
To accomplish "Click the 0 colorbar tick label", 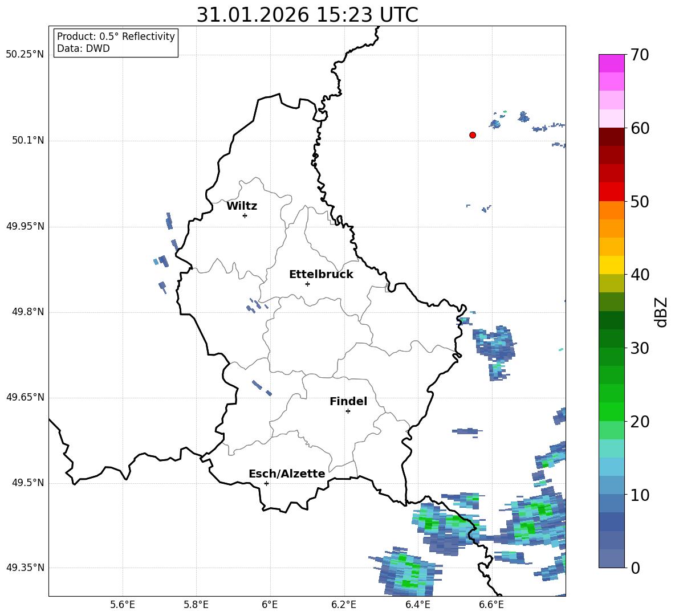I will coord(635,568).
